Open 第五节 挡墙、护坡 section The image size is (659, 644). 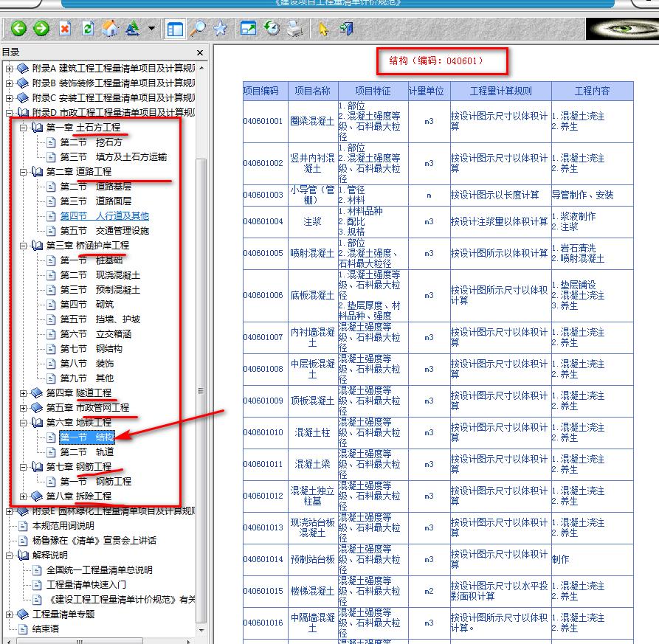(x=100, y=319)
